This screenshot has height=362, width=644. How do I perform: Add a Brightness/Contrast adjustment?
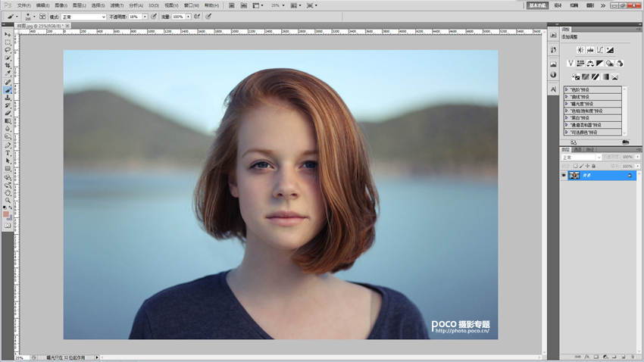pyautogui.click(x=580, y=50)
